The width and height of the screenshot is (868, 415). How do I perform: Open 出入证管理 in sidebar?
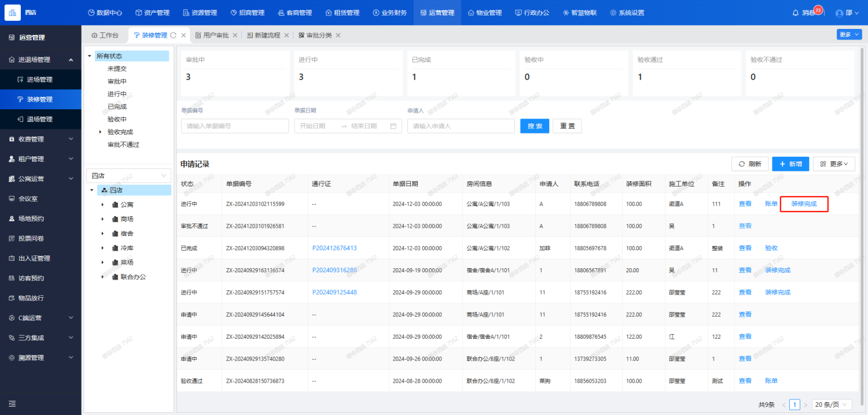click(41, 258)
